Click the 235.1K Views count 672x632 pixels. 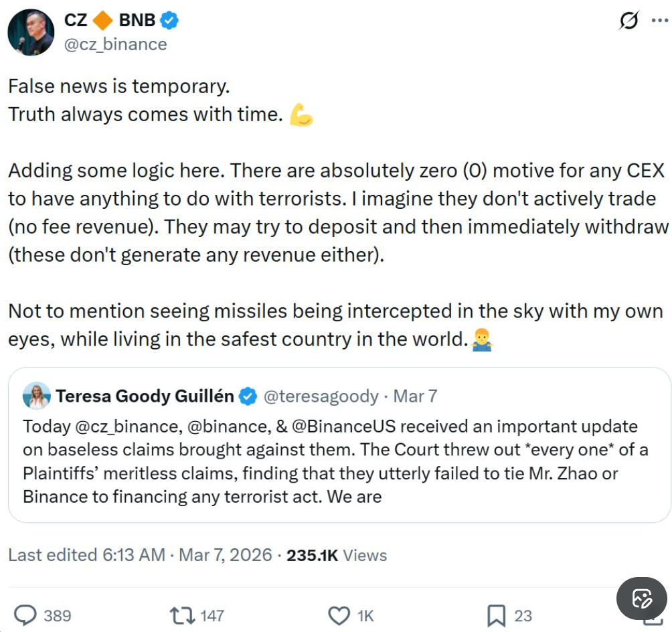(x=337, y=555)
